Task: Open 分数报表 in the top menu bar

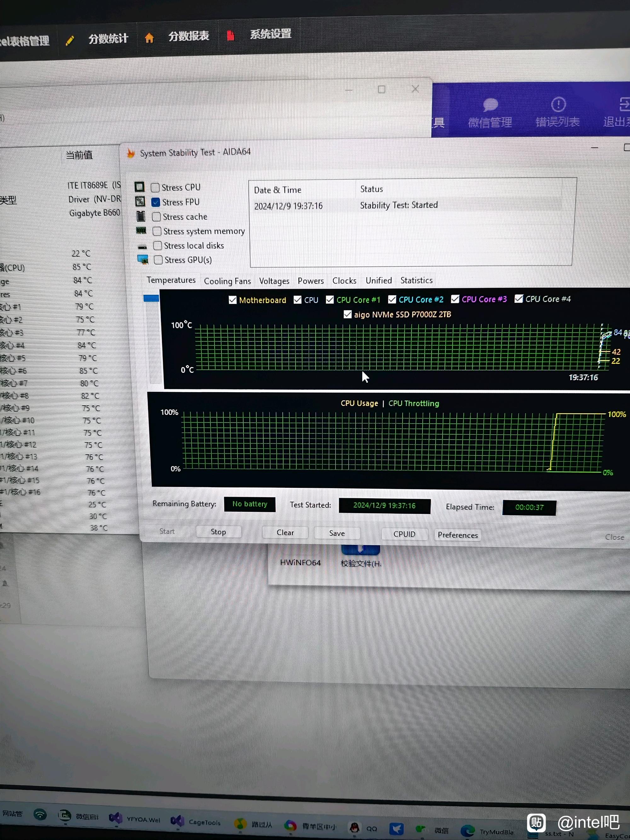Action: click(189, 37)
